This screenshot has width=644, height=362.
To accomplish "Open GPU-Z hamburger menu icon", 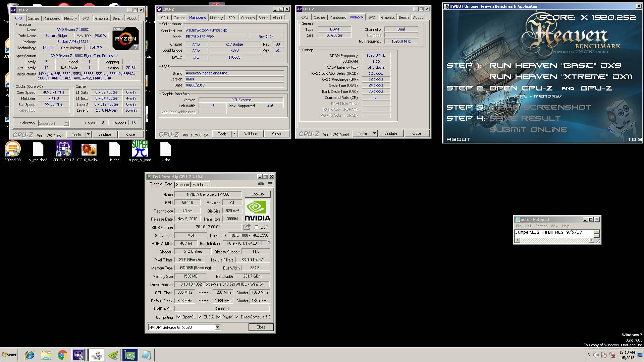I will (x=270, y=184).
